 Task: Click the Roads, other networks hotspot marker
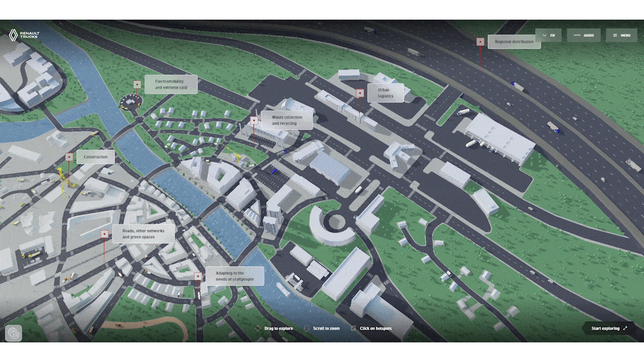pyautogui.click(x=105, y=234)
